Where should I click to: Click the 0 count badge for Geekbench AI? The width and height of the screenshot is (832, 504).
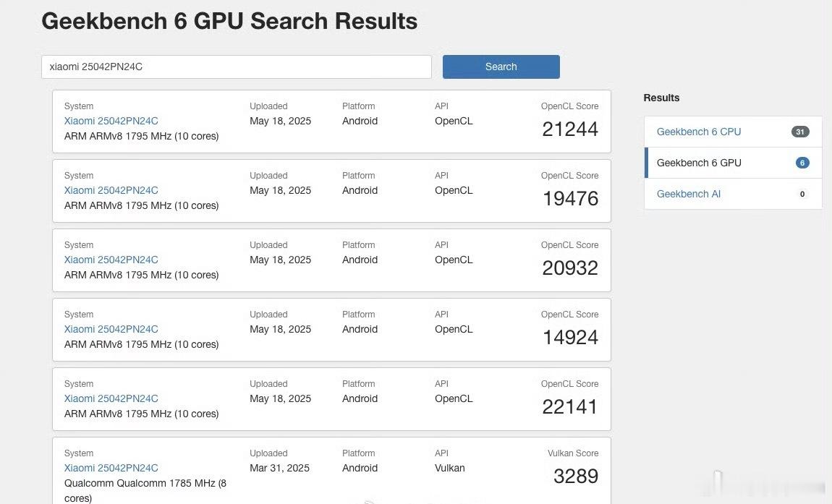coord(802,194)
